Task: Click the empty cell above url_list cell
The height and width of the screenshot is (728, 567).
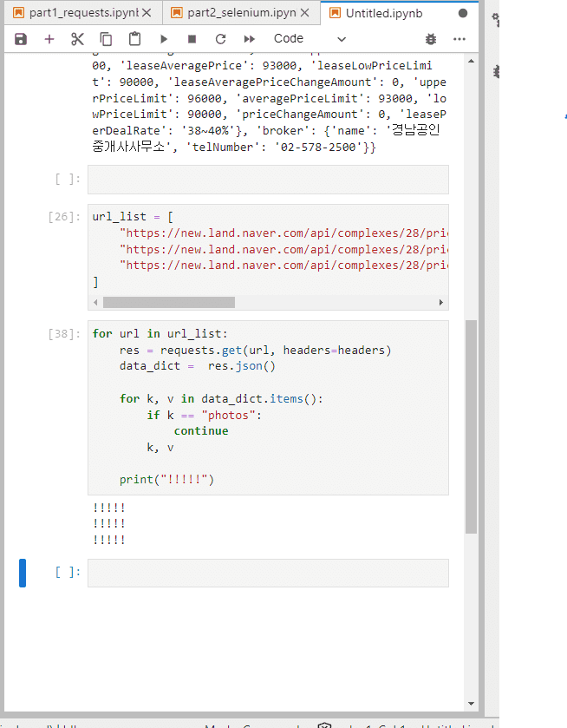Action: pyautogui.click(x=268, y=180)
